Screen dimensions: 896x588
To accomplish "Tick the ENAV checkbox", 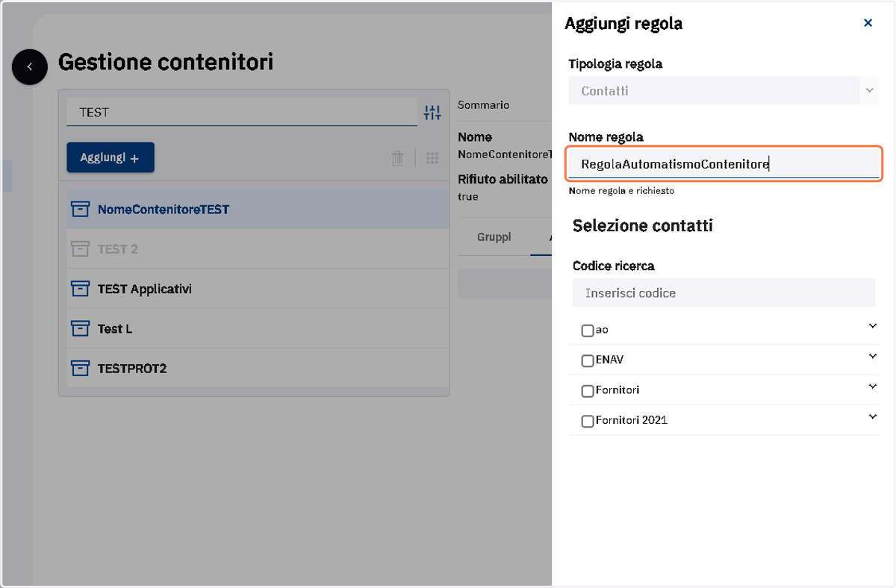I will [588, 360].
